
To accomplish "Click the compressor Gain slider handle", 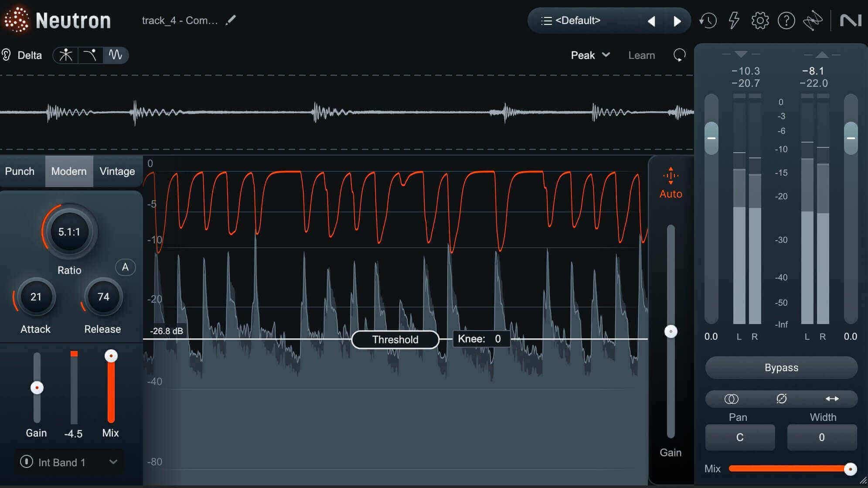I will coord(37,387).
